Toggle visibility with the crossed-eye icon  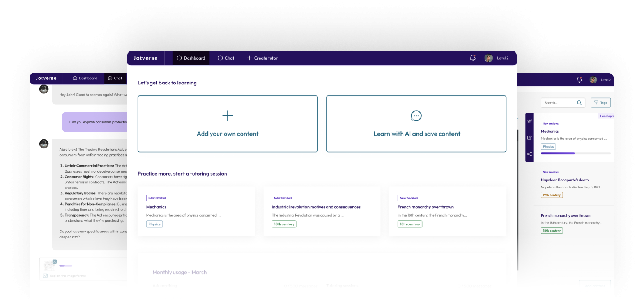(529, 121)
